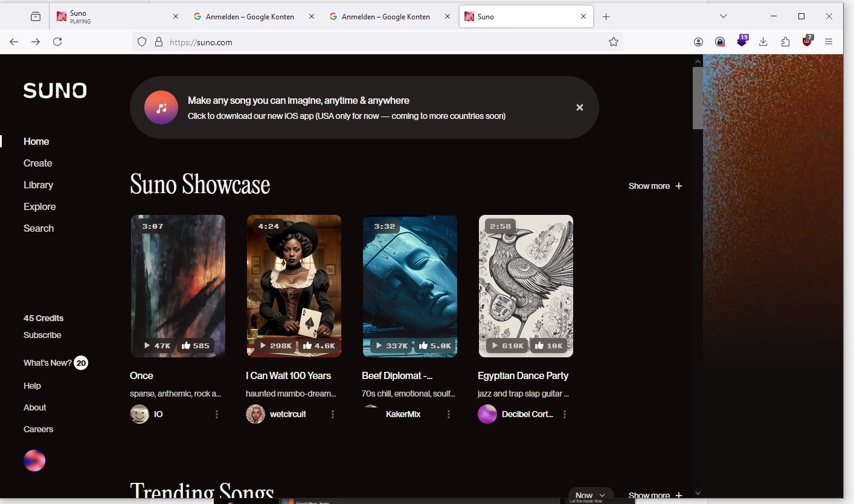Screen dimensions: 854x504
Task: Open more options for KakerMix's song
Action: (449, 415)
